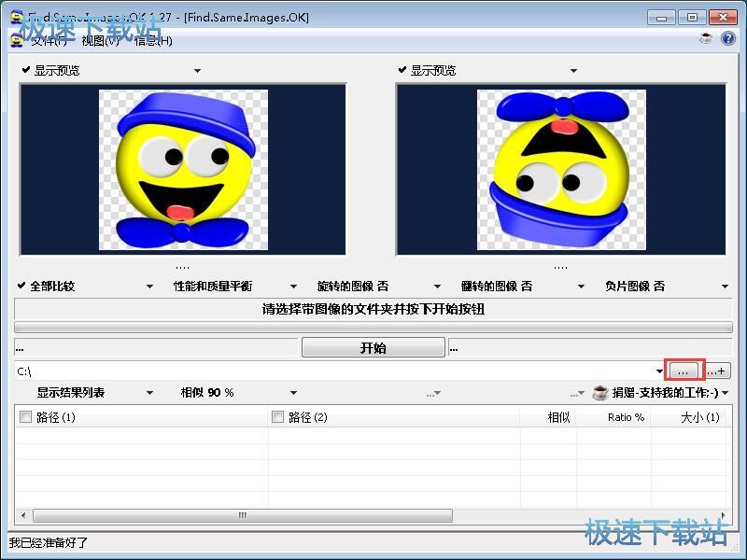Click the "..." browse folder button
This screenshot has width=747, height=560.
(684, 371)
